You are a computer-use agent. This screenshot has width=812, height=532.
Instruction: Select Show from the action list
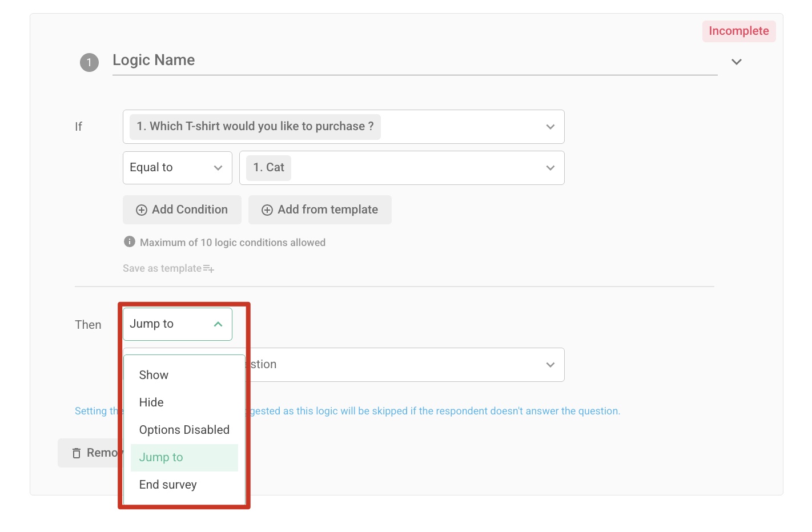tap(153, 375)
